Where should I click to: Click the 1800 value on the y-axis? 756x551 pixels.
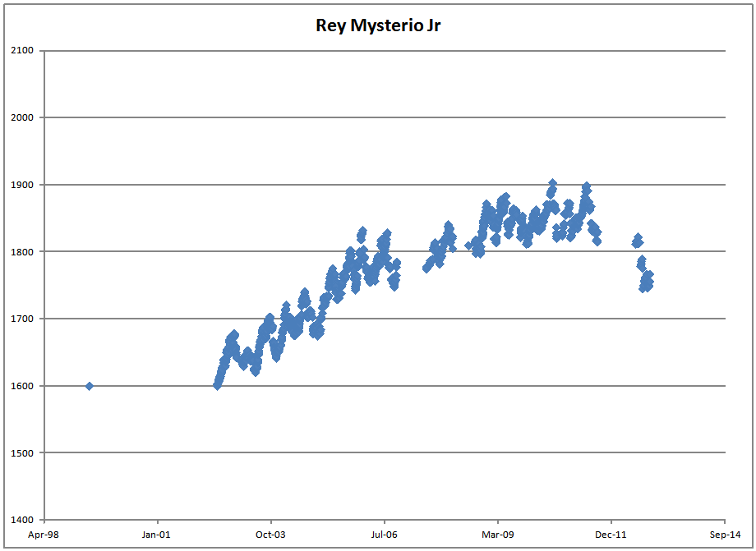[22, 252]
